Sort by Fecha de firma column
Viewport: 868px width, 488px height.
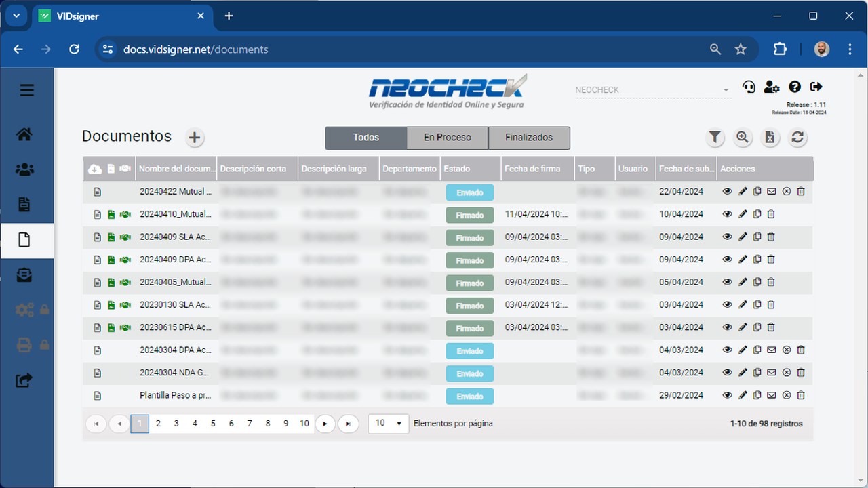click(x=538, y=169)
